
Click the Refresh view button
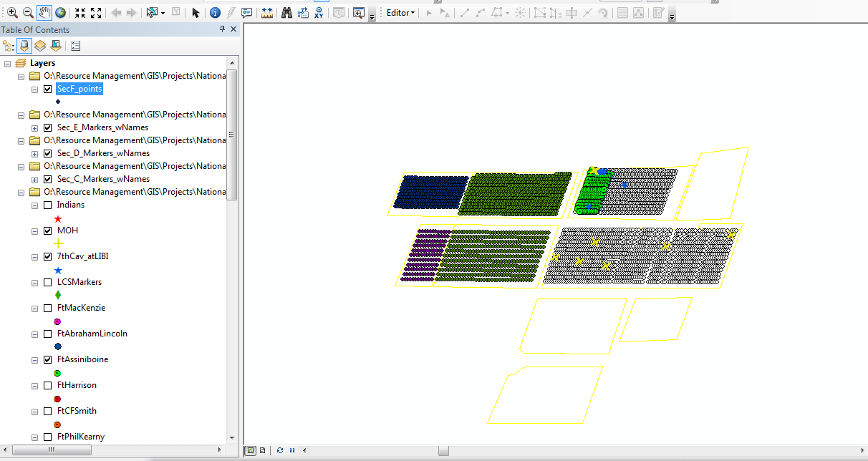(x=279, y=450)
